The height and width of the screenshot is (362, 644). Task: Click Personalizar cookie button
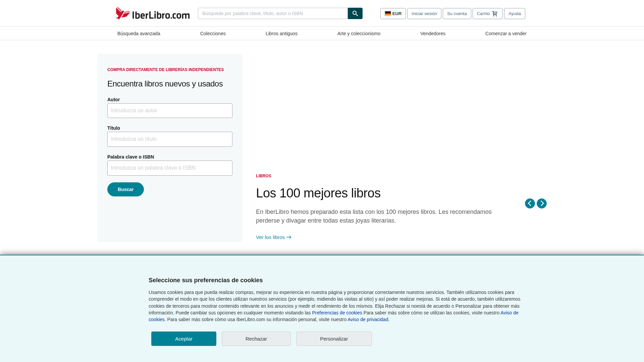[334, 339]
